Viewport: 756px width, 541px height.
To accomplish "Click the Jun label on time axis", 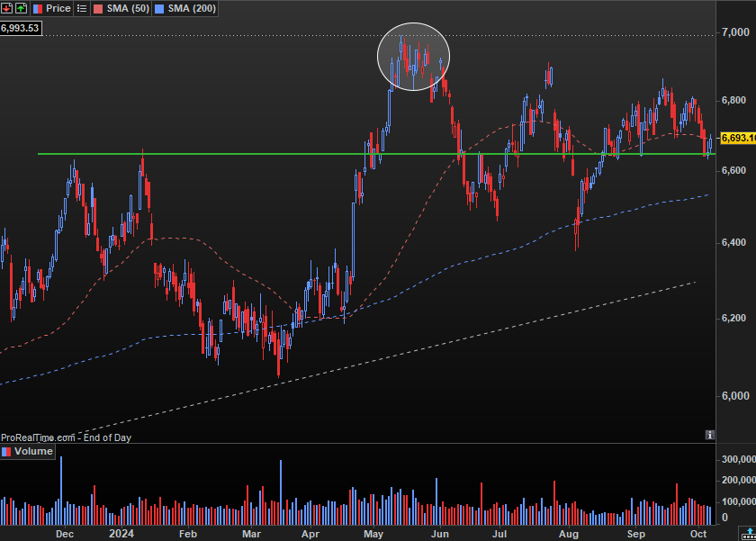I will point(440,534).
